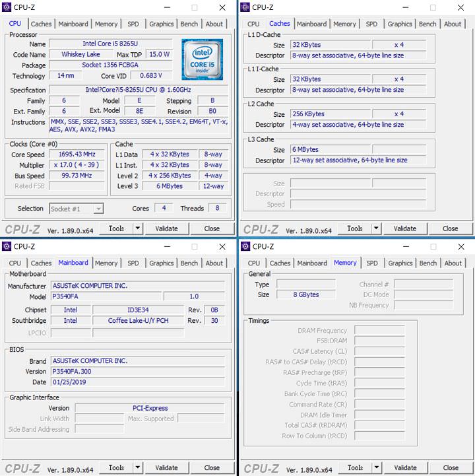Select the SPD tab in the Memory window
Screen dimensions: 475x476
click(372, 263)
